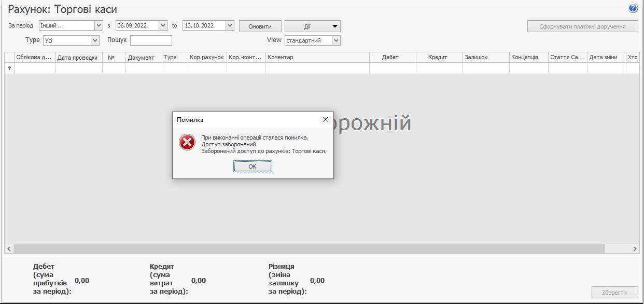
Task: Click the Оновити refresh button
Action: (x=260, y=26)
